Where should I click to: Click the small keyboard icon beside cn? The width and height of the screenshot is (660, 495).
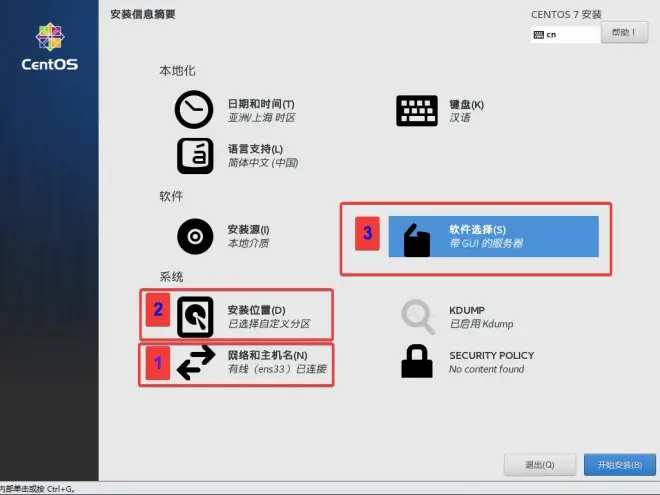tap(538, 35)
